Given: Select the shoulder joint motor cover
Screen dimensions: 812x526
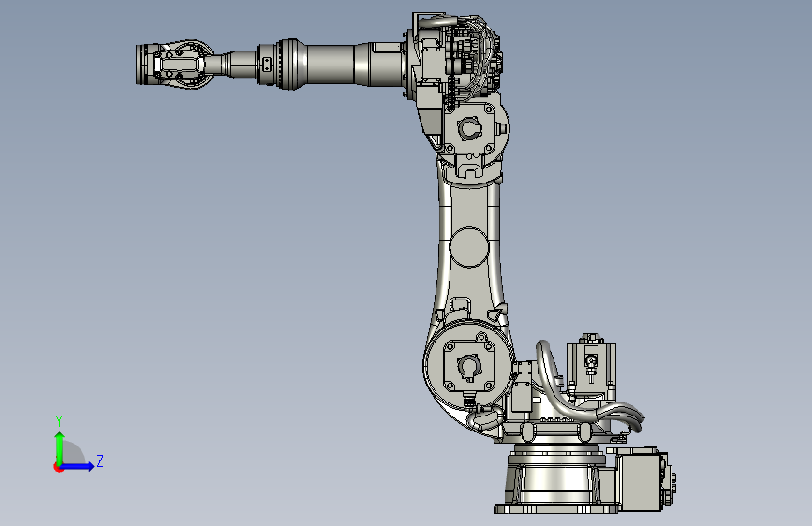Looking at the screenshot, I should point(469,366).
